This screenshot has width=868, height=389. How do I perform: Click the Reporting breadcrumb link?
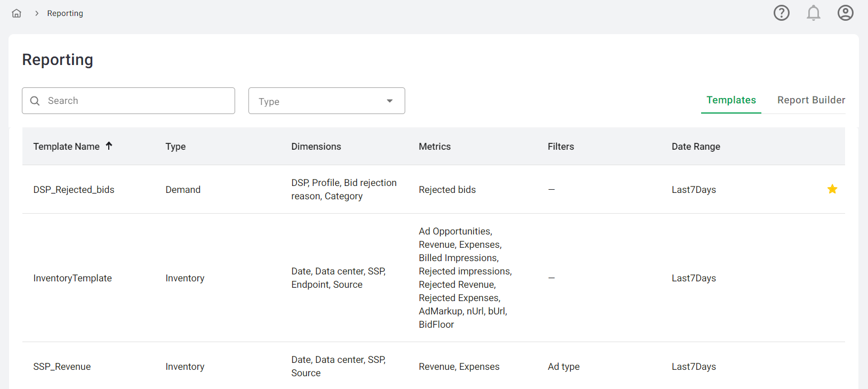65,13
